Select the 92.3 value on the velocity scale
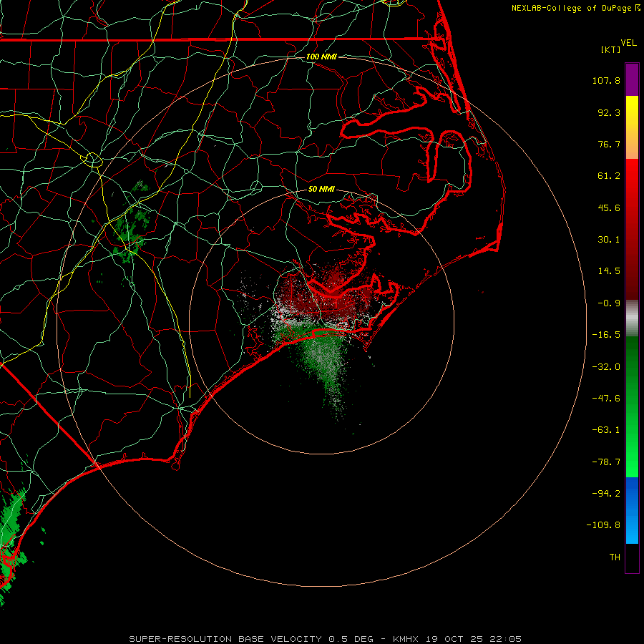The image size is (644, 644). 609,112
